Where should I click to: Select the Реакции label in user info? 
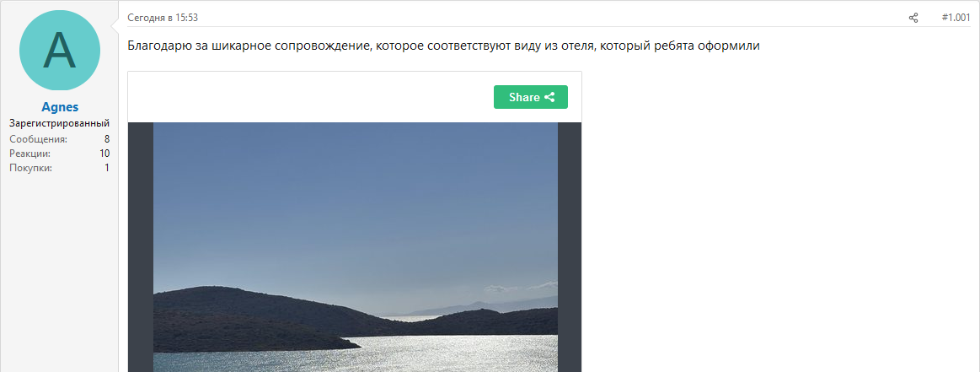pos(30,154)
